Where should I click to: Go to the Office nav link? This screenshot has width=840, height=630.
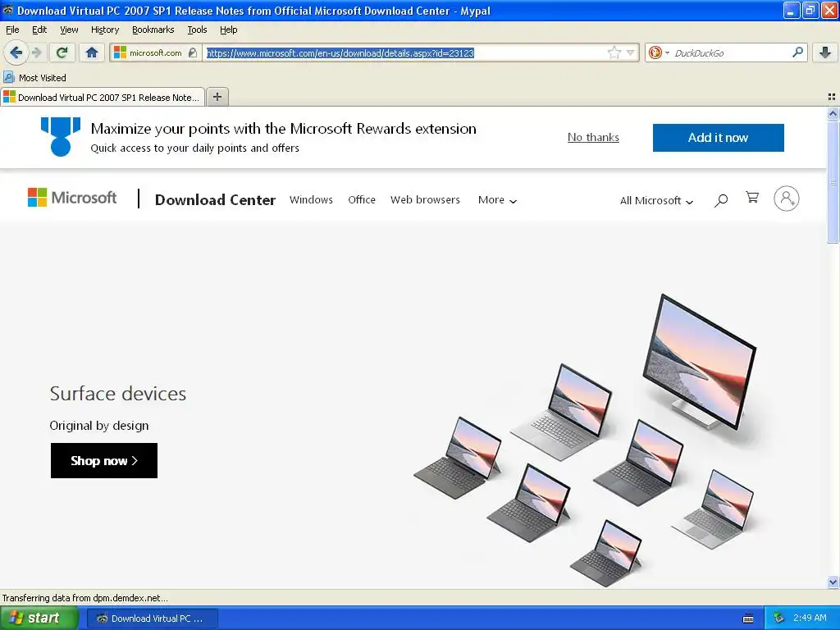362,199
